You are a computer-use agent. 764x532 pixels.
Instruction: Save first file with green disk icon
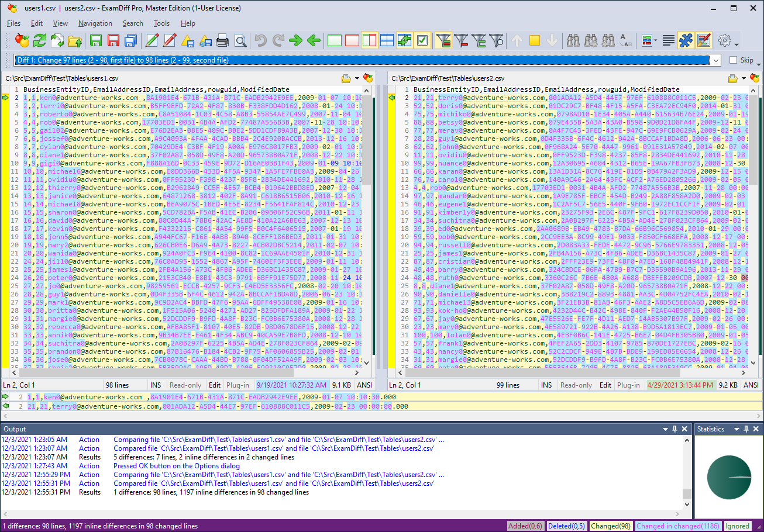(x=97, y=40)
